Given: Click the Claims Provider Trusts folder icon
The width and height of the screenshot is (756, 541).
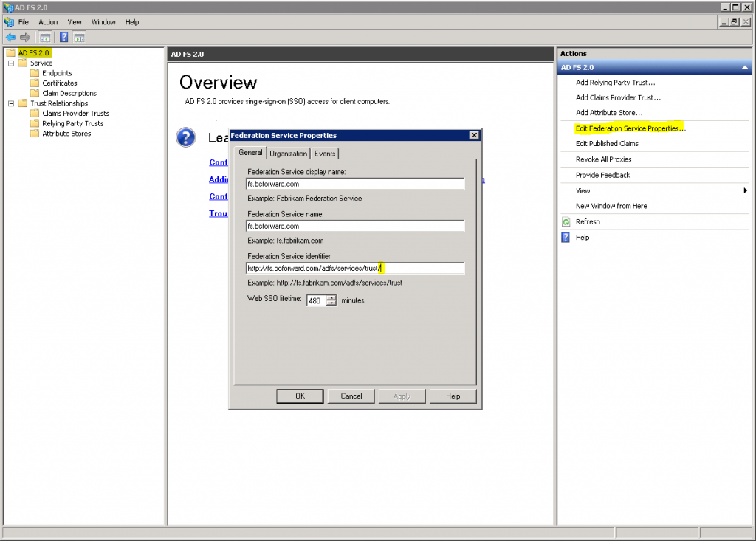Looking at the screenshot, I should tap(35, 114).
